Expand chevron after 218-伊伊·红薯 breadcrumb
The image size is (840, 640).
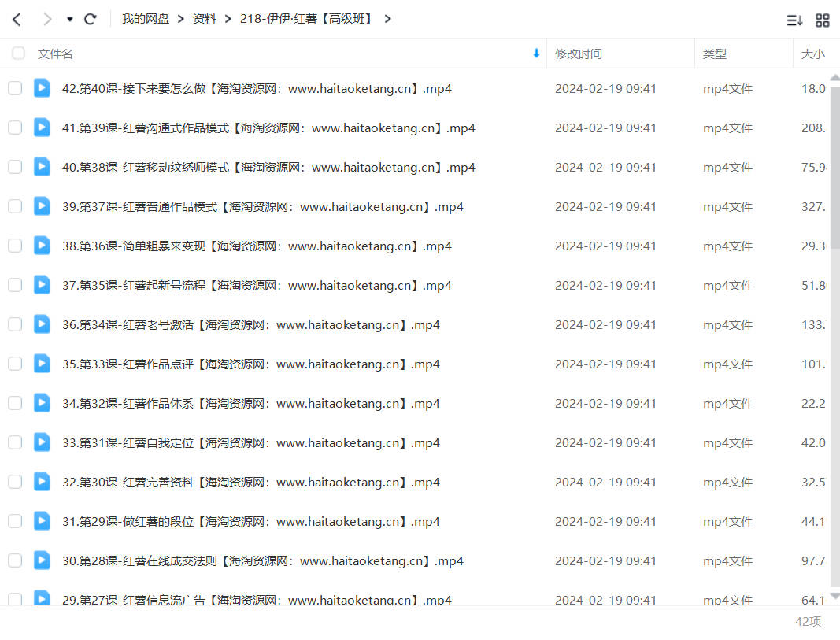point(388,19)
